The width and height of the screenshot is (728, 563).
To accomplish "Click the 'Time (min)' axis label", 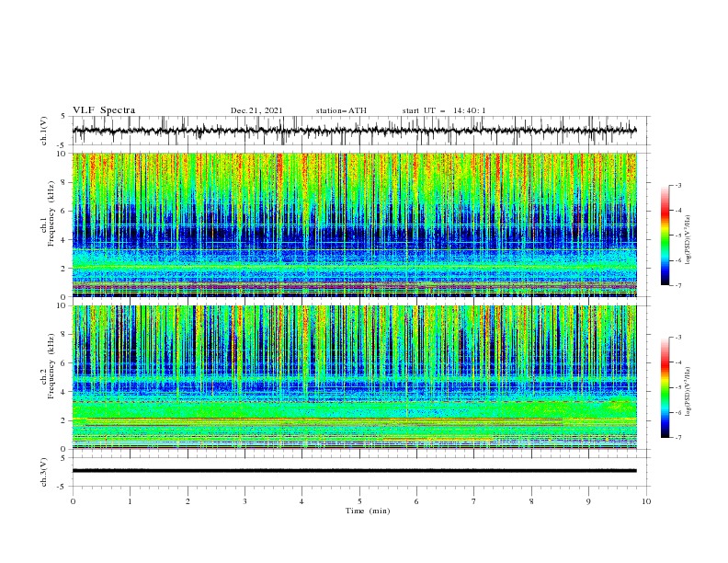I will pos(368,511).
